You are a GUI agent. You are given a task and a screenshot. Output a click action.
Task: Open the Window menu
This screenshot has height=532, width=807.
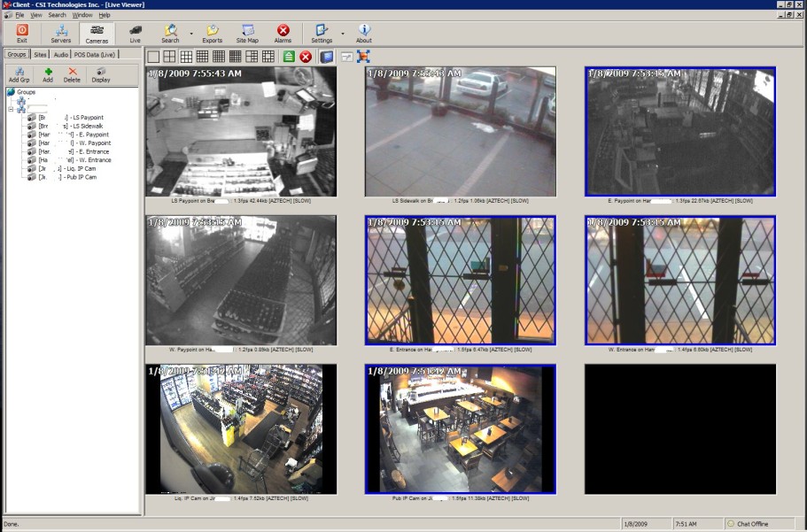click(x=81, y=15)
